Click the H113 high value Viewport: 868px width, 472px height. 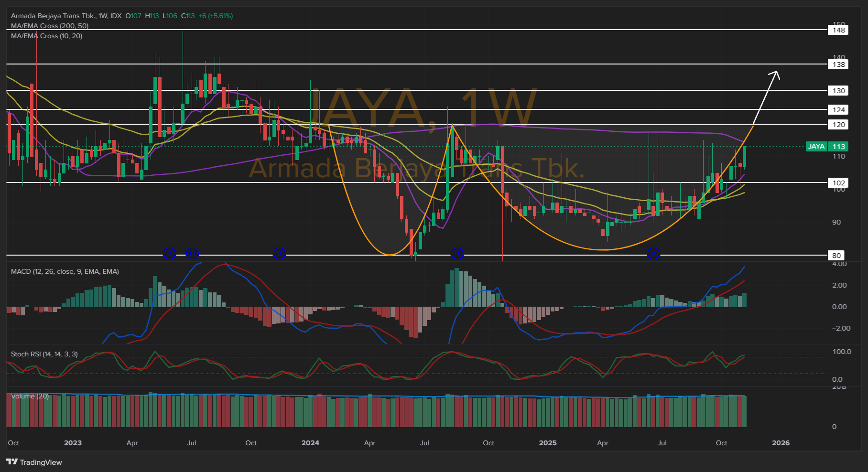152,16
